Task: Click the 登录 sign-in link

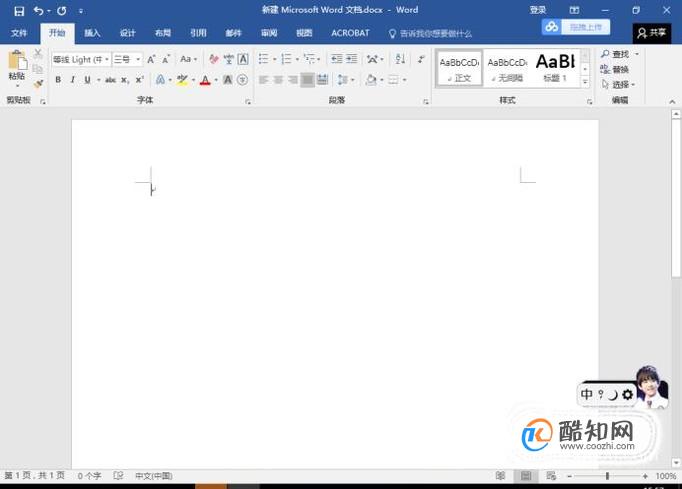Action: coord(538,10)
